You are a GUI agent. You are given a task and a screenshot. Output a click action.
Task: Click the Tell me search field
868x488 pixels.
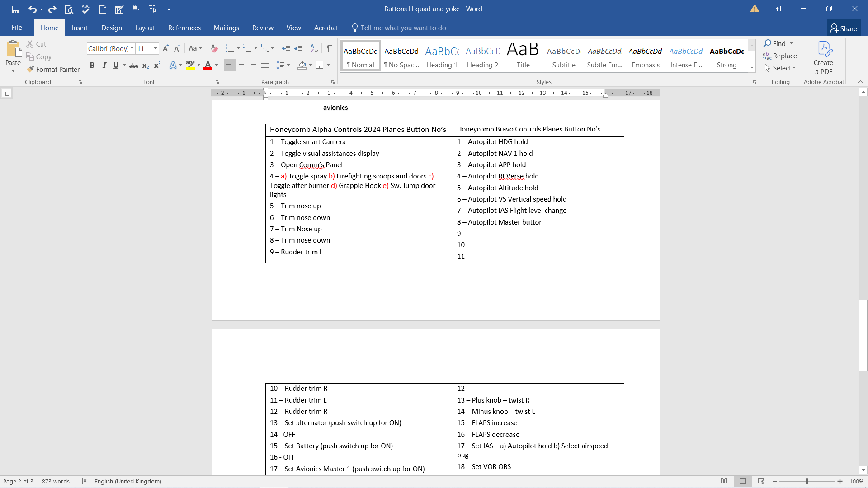[403, 28]
